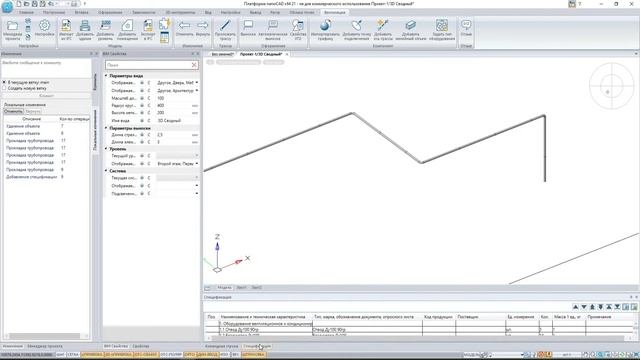The height and width of the screenshot is (360, 640).
Task: Switch to the Модель layout tab
Action: coord(224,288)
